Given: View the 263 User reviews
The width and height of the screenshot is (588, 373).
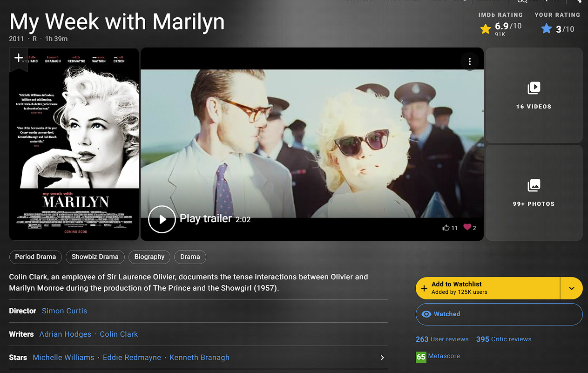Looking at the screenshot, I should 442,339.
